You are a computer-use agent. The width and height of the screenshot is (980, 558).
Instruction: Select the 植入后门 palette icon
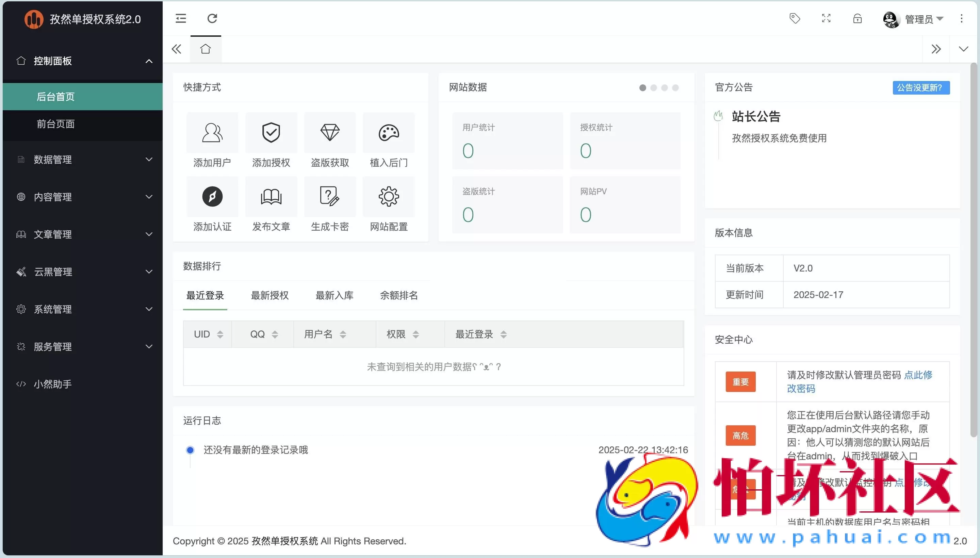point(388,133)
